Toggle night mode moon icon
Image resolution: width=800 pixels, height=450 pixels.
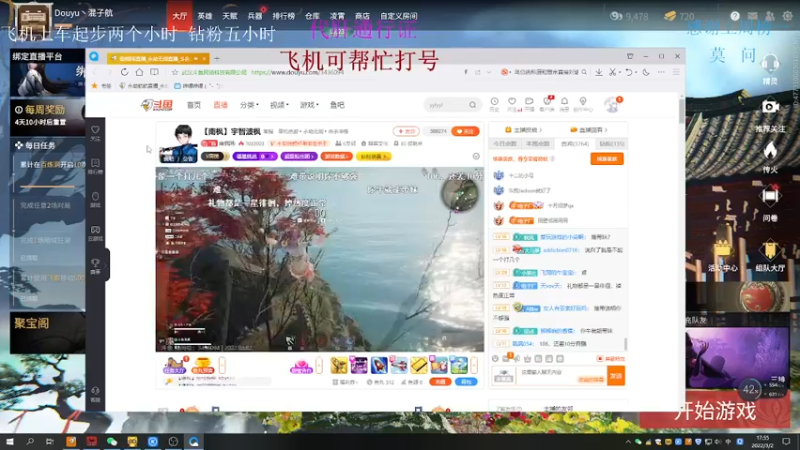[646, 72]
